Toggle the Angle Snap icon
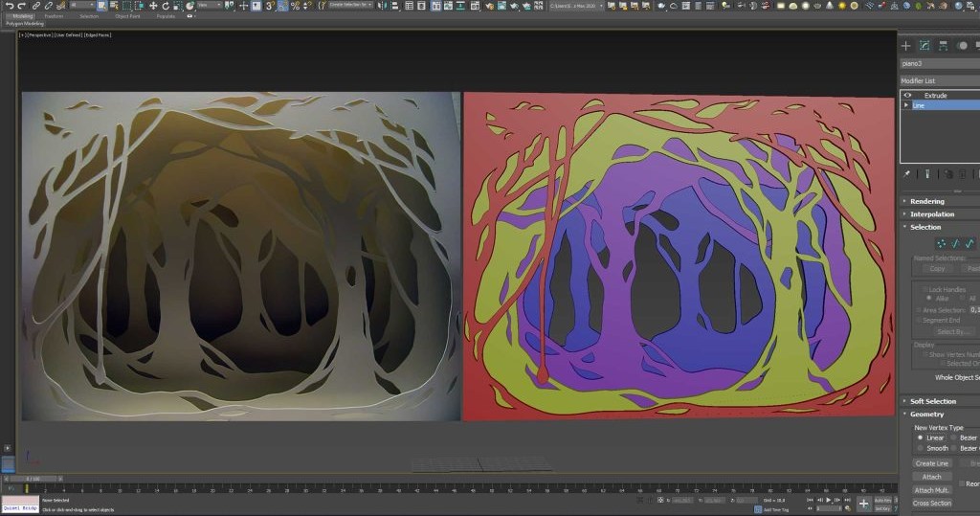This screenshot has width=980, height=516. (283, 6)
